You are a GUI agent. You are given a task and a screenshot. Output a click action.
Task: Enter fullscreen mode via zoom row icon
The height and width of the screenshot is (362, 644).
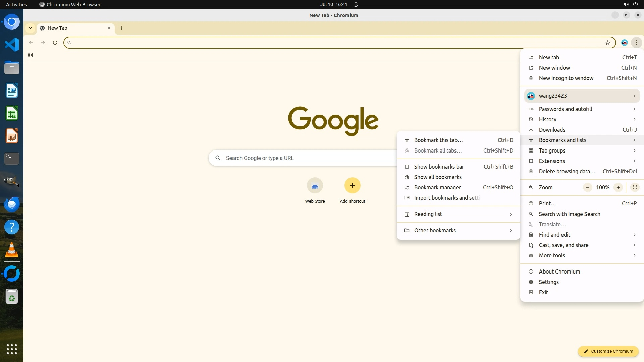(x=635, y=187)
